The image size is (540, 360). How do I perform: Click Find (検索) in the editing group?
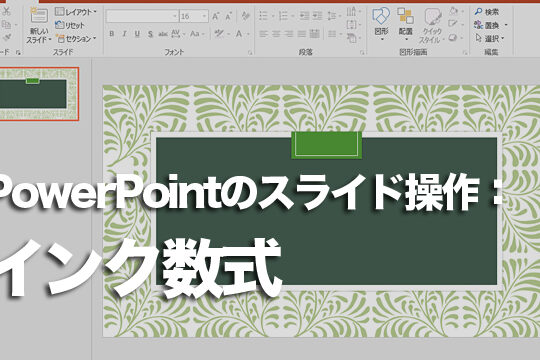[487, 12]
